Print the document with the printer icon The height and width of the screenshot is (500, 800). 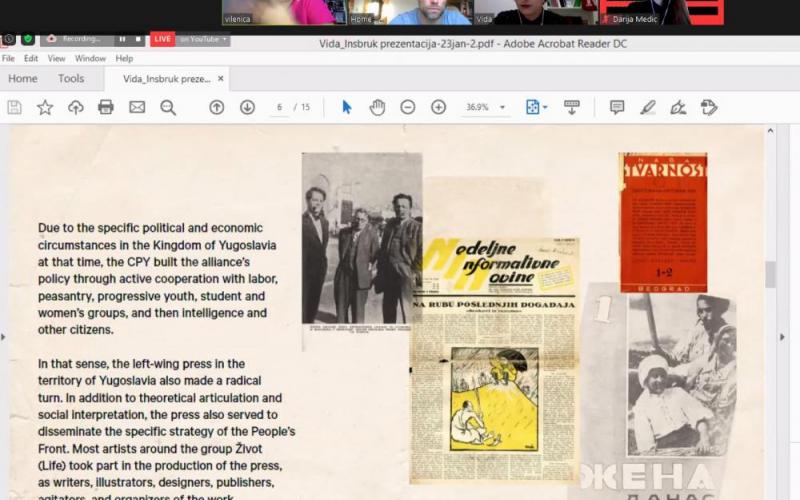pyautogui.click(x=106, y=107)
